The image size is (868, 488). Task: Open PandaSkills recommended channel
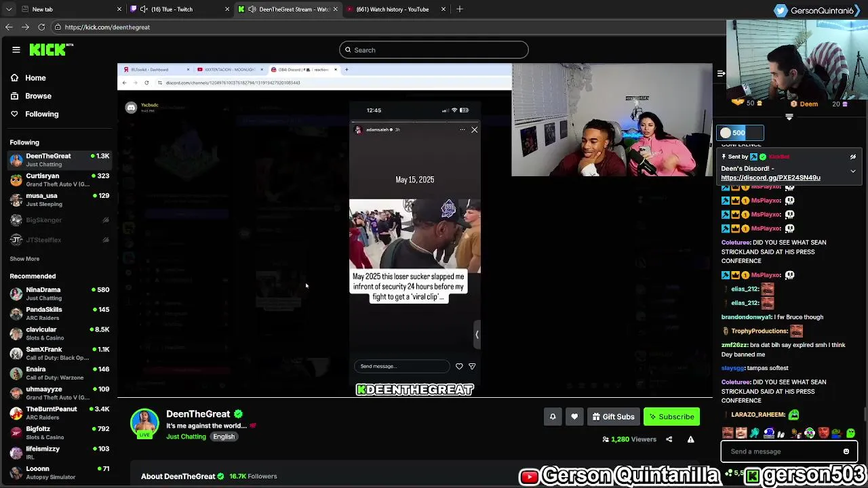60,313
